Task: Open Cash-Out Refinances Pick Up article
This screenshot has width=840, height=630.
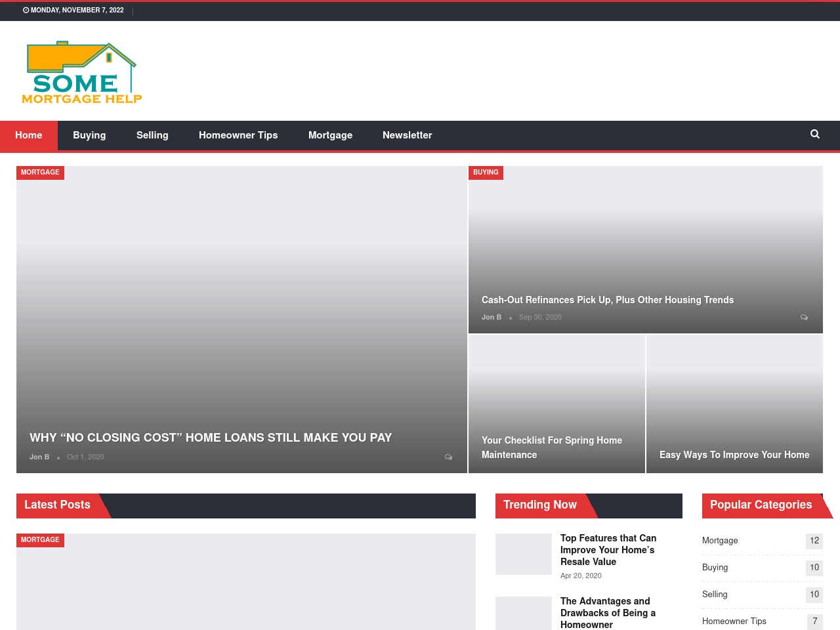Action: pos(608,300)
